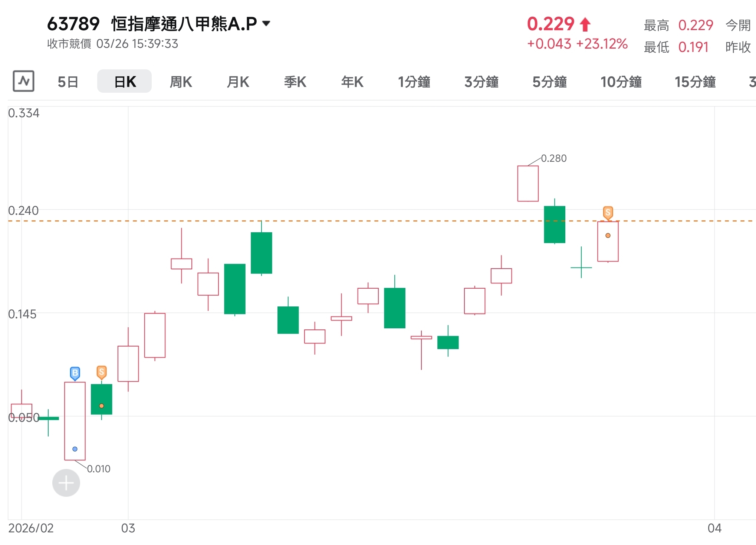Click the price change +23.12% text

tap(602, 44)
